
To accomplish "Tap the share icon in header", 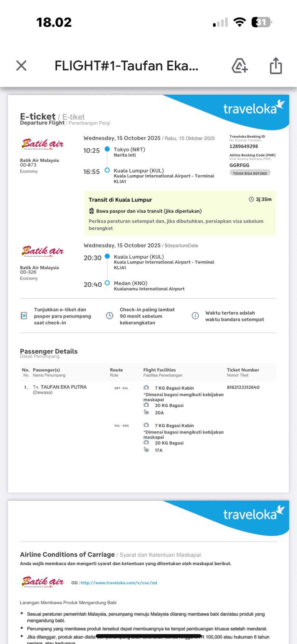I will [x=276, y=66].
